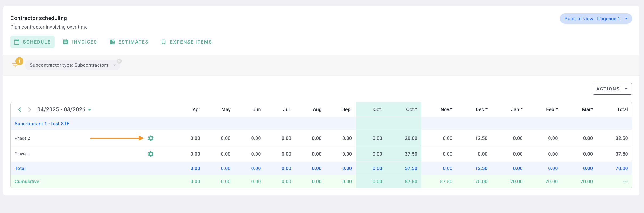Expand the Actions dropdown
This screenshot has width=644, height=213.
[x=612, y=89]
